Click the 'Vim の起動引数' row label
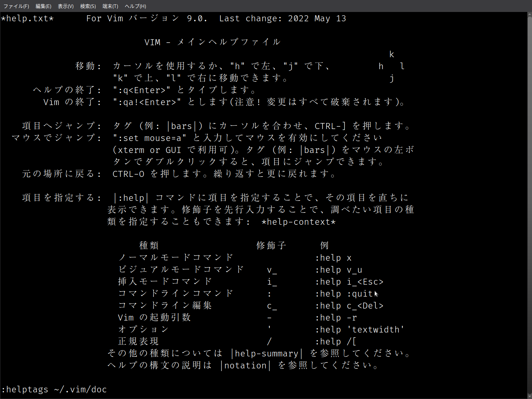Screen dimensions: 532x399 155,318
